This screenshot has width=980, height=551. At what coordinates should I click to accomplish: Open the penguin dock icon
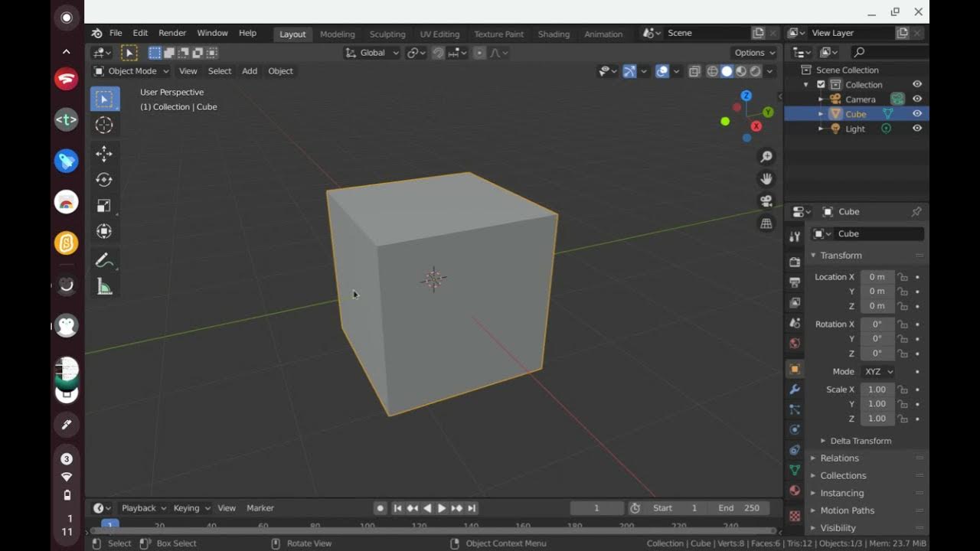pyautogui.click(x=67, y=326)
